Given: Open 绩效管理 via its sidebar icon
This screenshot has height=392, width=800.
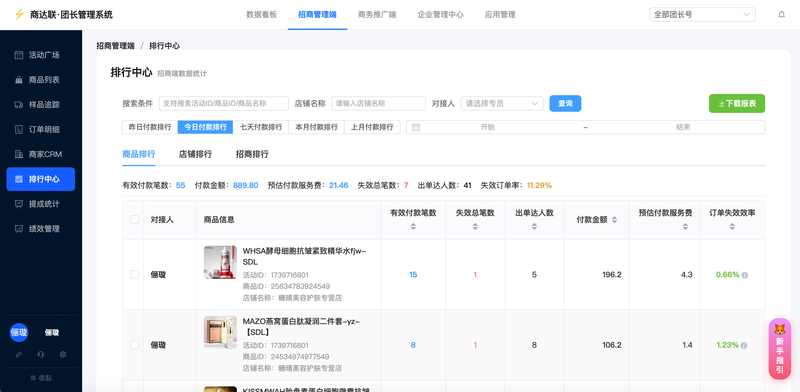Looking at the screenshot, I should 19,229.
